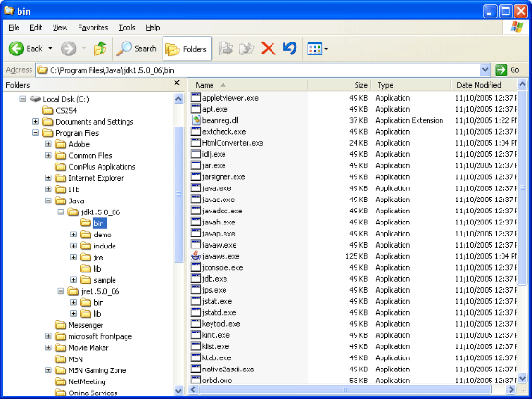Viewport: 532px width, 399px height.
Task: Open the File menu
Action: click(x=14, y=28)
